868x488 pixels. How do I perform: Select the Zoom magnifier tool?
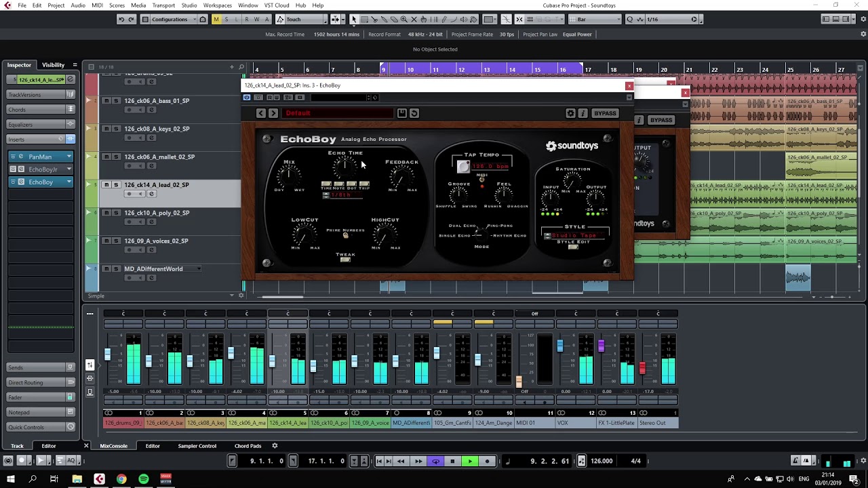(x=404, y=20)
